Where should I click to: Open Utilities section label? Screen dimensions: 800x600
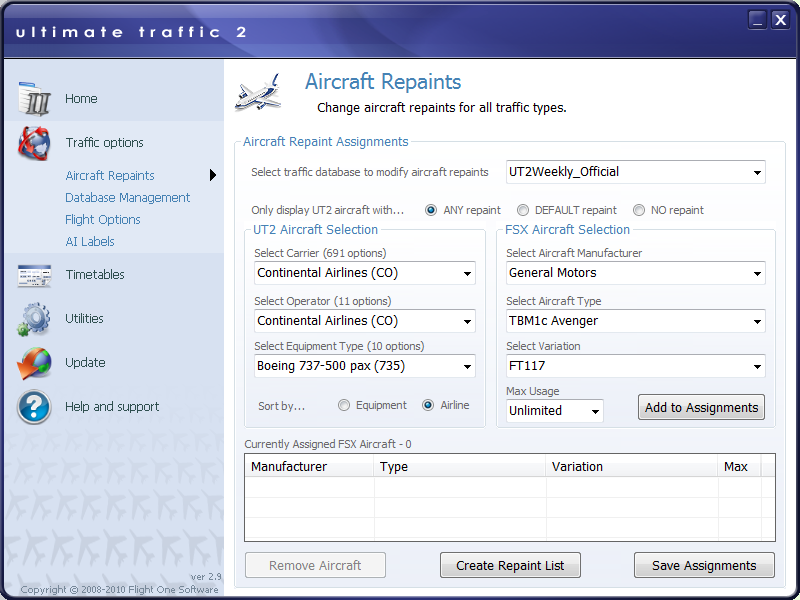point(84,318)
